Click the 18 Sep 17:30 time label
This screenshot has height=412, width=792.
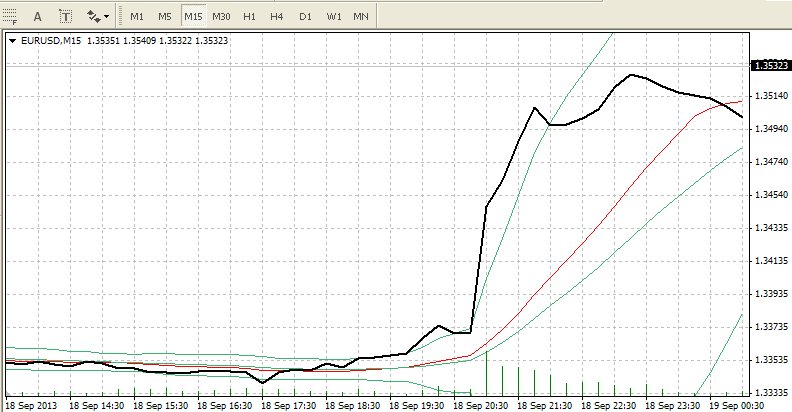point(289,405)
